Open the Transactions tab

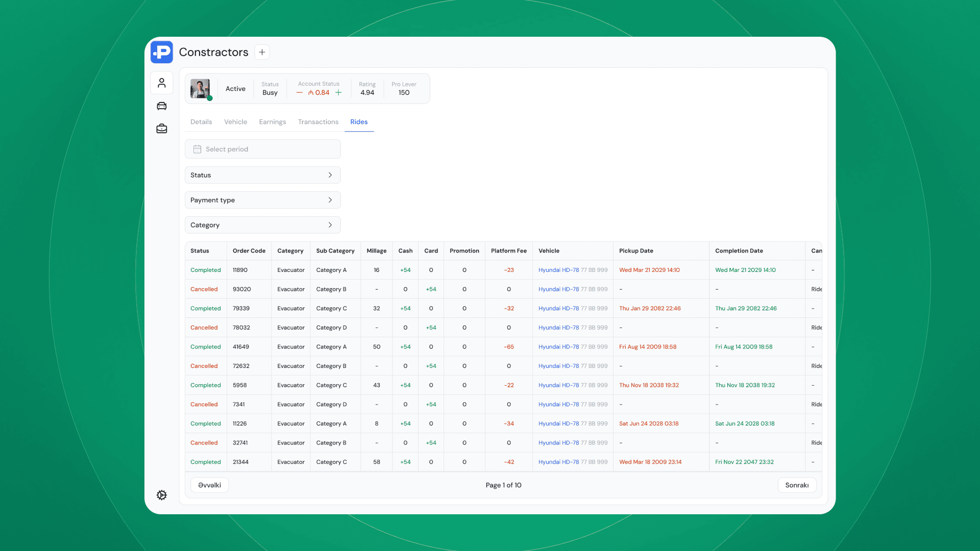pos(318,121)
